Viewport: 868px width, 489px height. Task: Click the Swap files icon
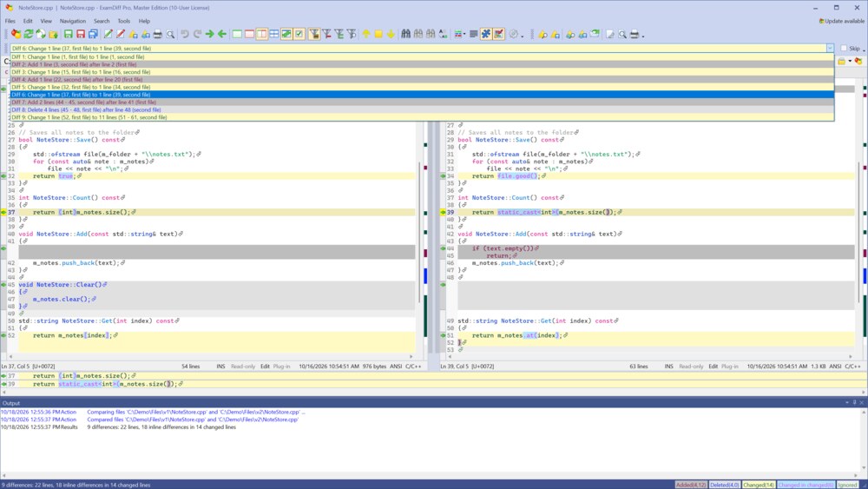(x=41, y=35)
